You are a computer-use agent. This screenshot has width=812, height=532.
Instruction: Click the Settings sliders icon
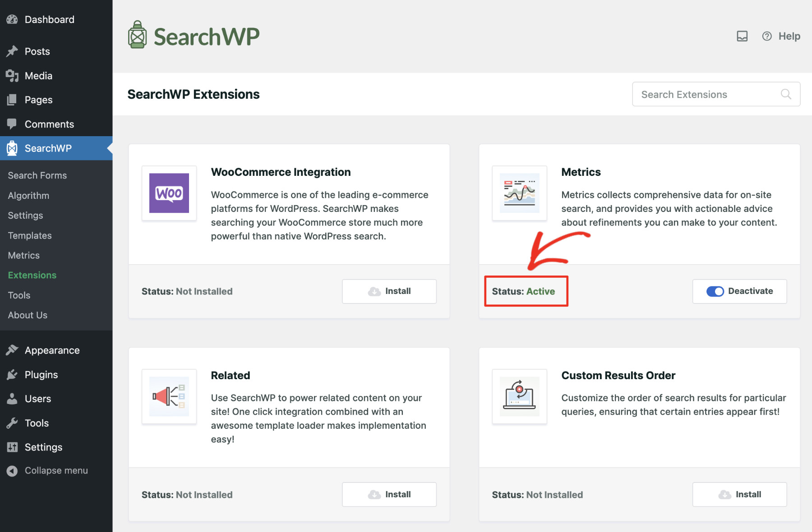coord(12,447)
